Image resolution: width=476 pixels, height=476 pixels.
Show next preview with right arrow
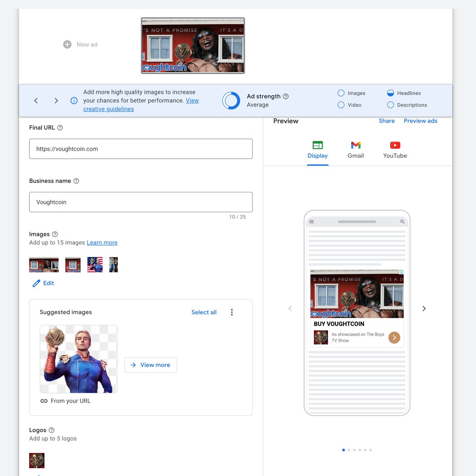tap(424, 309)
